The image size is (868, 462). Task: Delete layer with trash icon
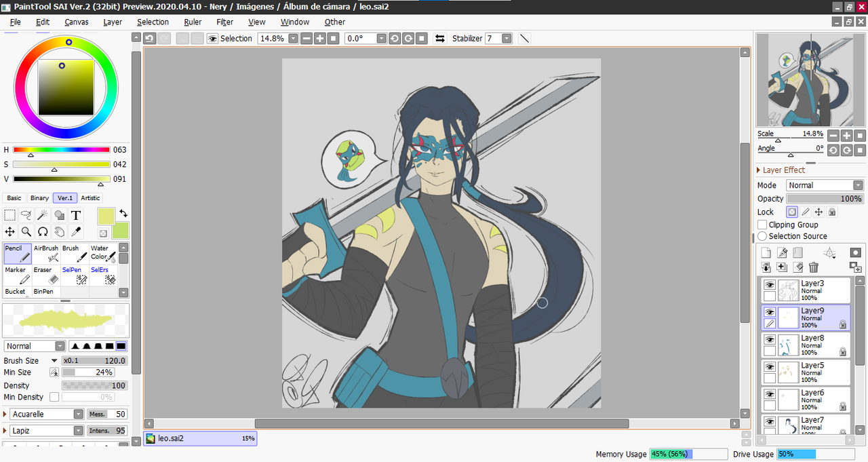tap(814, 267)
